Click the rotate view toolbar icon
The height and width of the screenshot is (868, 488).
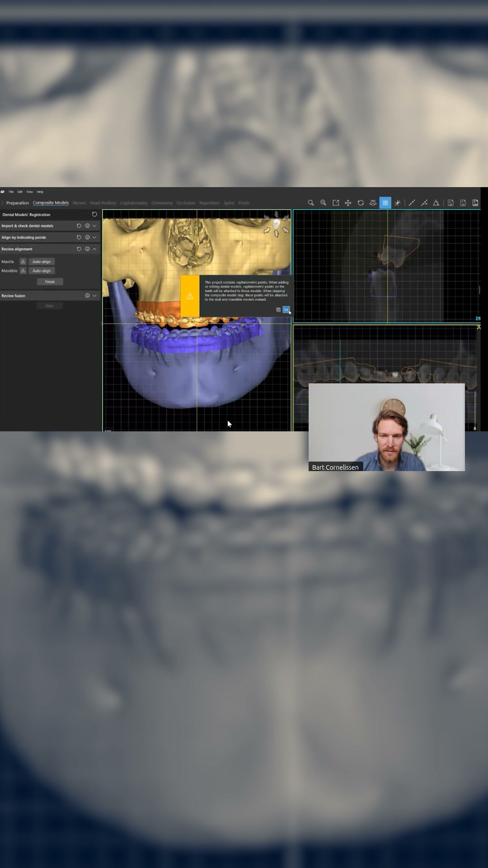click(x=361, y=203)
